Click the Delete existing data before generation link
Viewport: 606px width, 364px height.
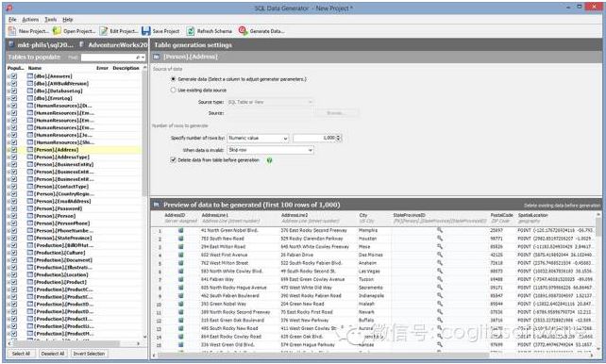[x=562, y=206]
